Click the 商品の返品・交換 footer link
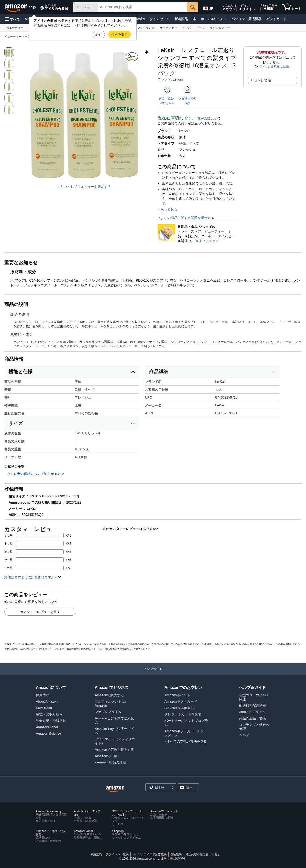Image resolution: width=306 pixels, height=868 pixels. [252, 718]
